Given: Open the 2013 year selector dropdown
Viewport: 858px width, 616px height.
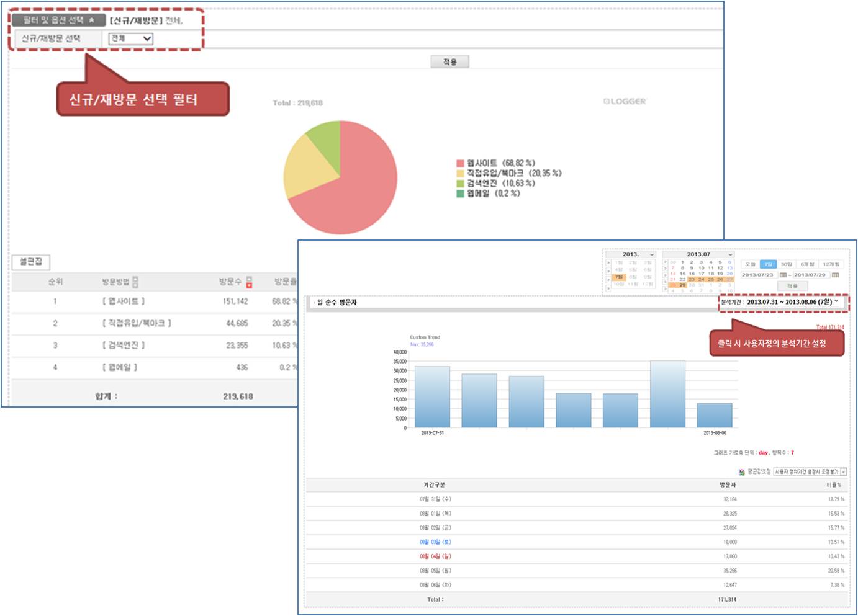Looking at the screenshot, I should pos(651,254).
